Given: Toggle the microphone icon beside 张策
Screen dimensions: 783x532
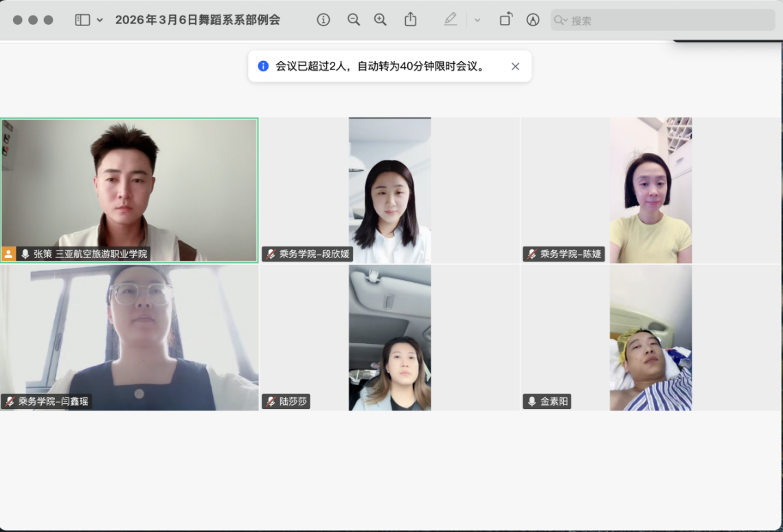Looking at the screenshot, I should pos(25,254).
